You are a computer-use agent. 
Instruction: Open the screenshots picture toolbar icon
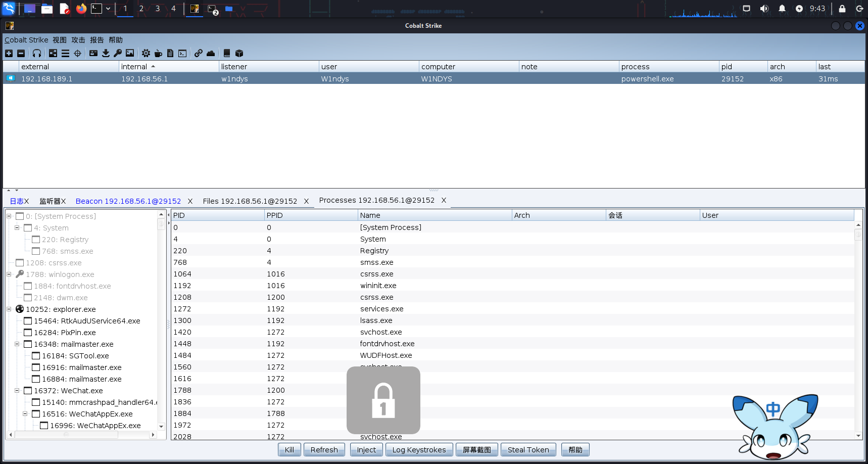pos(130,53)
